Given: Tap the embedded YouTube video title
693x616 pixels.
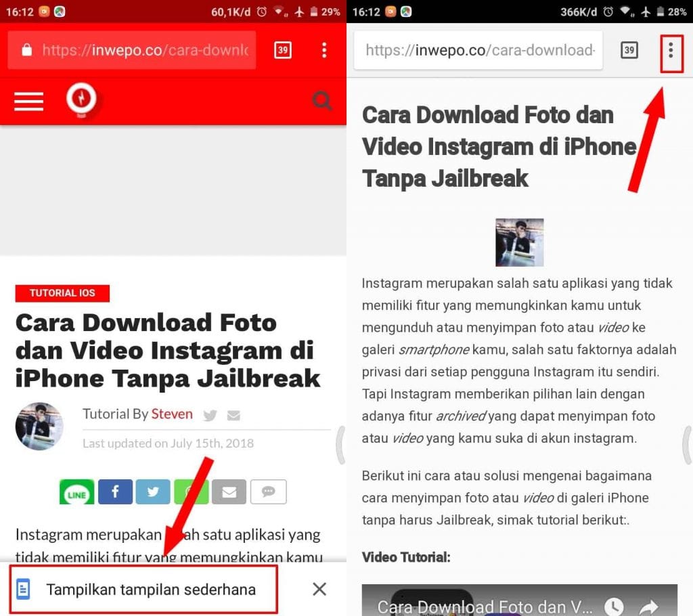Looking at the screenshot, I should coord(485,607).
